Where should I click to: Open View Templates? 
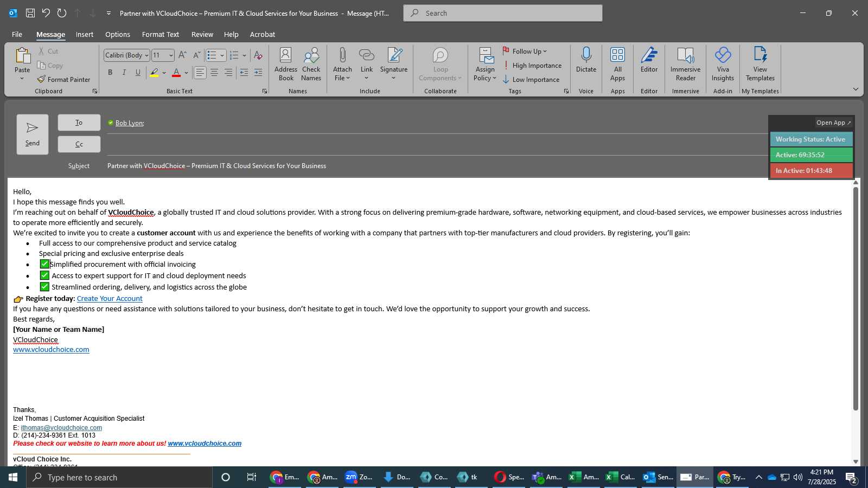(760, 64)
